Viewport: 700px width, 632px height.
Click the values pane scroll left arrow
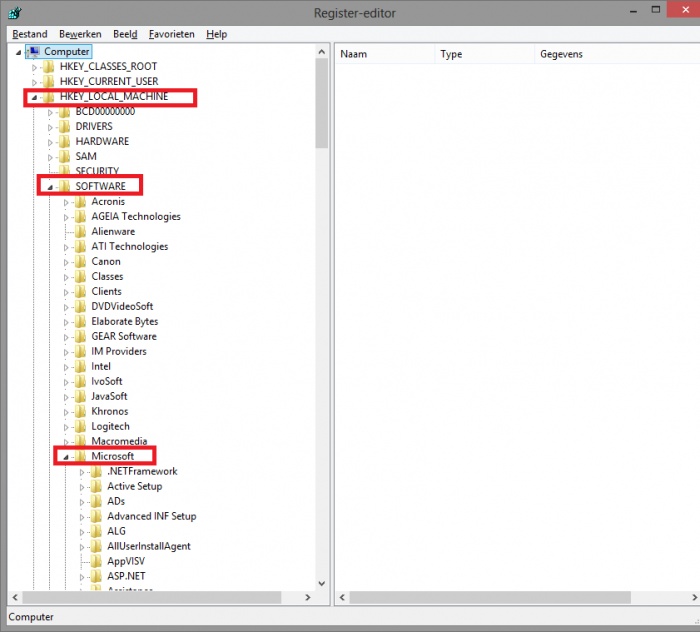pos(342,597)
